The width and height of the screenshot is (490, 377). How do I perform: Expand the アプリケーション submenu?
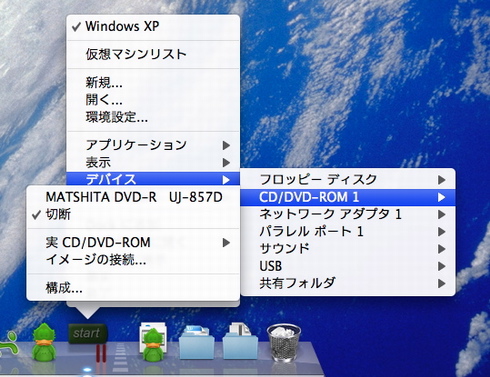click(x=153, y=145)
